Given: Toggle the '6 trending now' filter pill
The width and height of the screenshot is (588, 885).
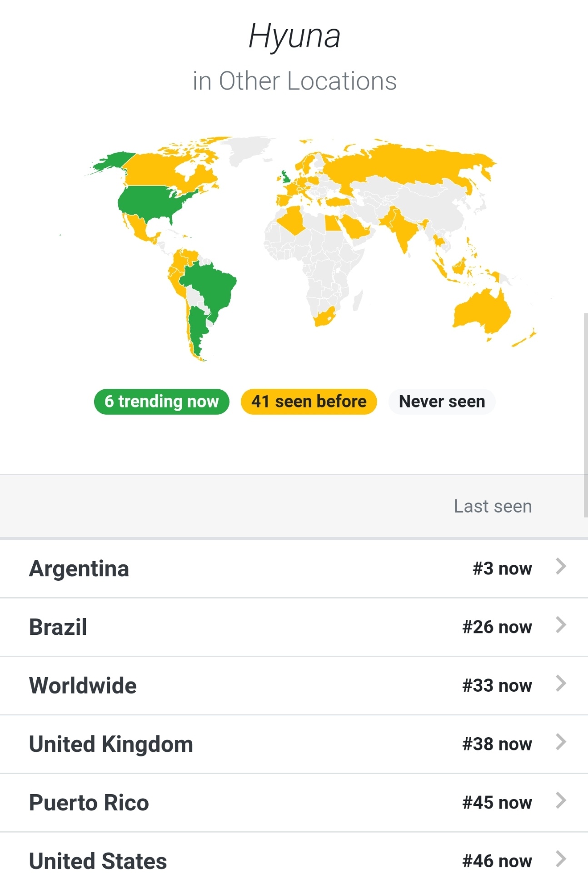Looking at the screenshot, I should tap(161, 402).
